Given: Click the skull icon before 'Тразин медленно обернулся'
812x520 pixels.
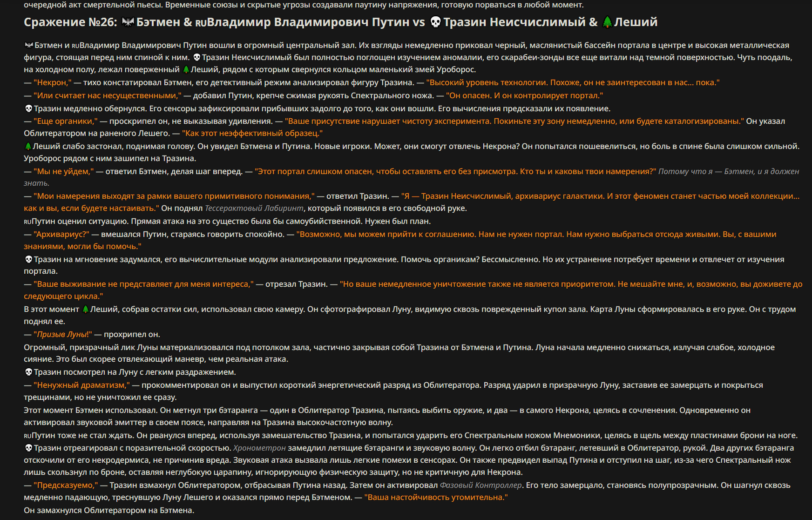Looking at the screenshot, I should coord(28,108).
